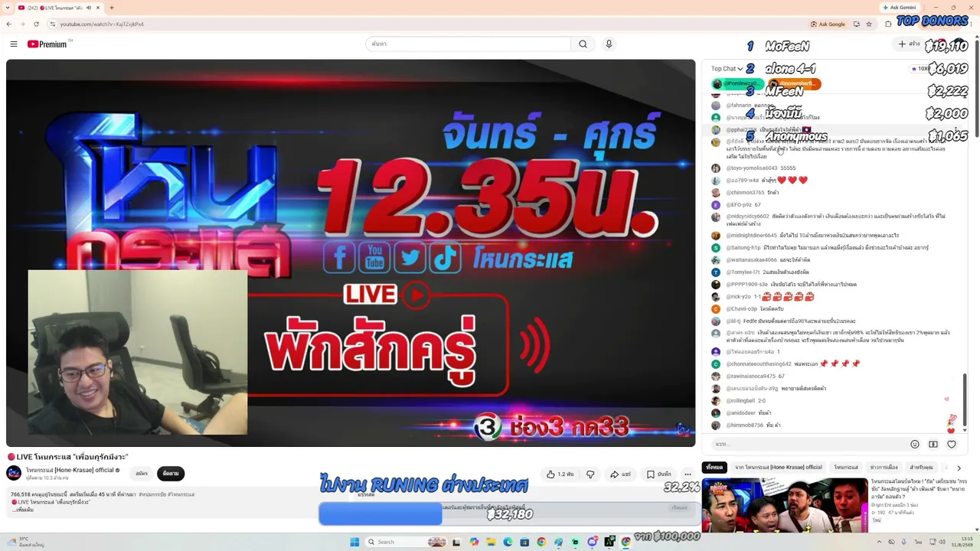Click the browser address bar URL
This screenshot has width=980, height=551.
[x=102, y=24]
